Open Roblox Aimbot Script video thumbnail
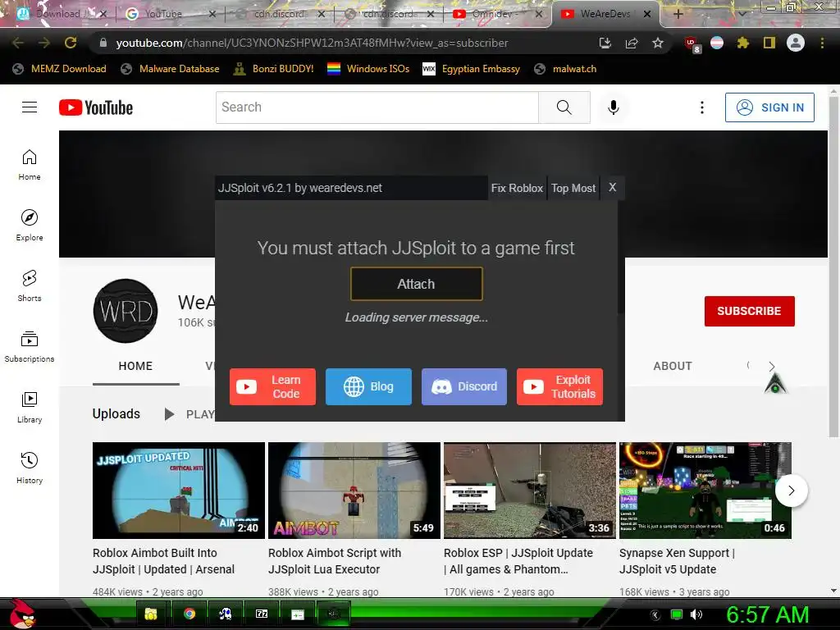This screenshot has height=630, width=840. point(354,491)
